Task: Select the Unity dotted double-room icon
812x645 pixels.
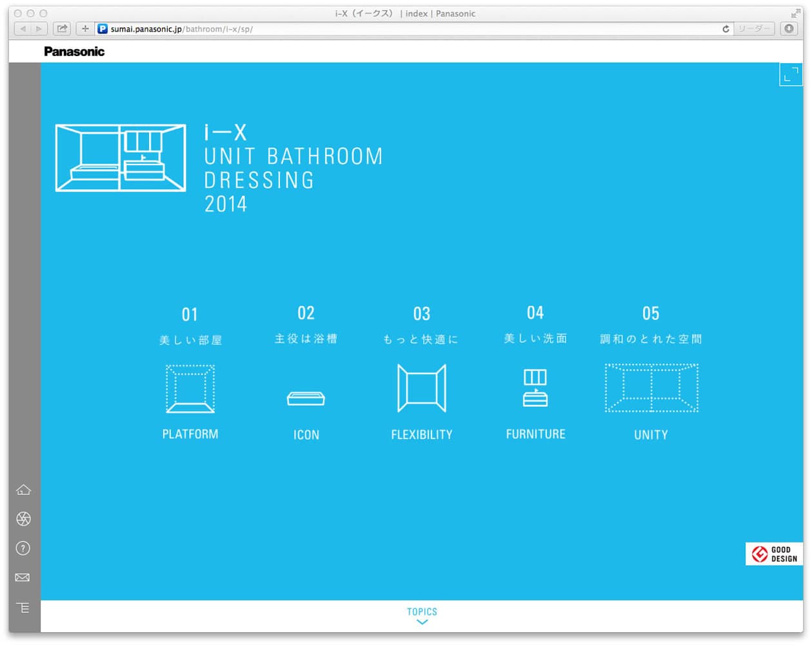Action: coord(651,388)
